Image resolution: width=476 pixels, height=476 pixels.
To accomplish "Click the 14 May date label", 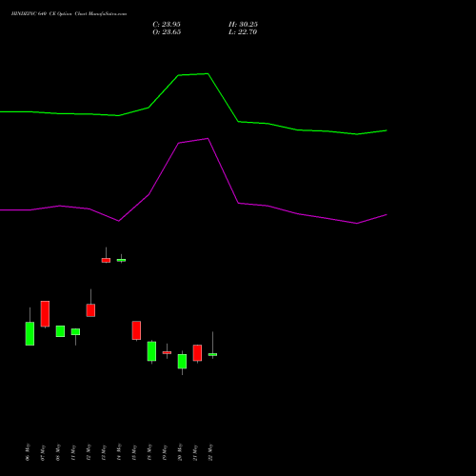I will 119,452.
